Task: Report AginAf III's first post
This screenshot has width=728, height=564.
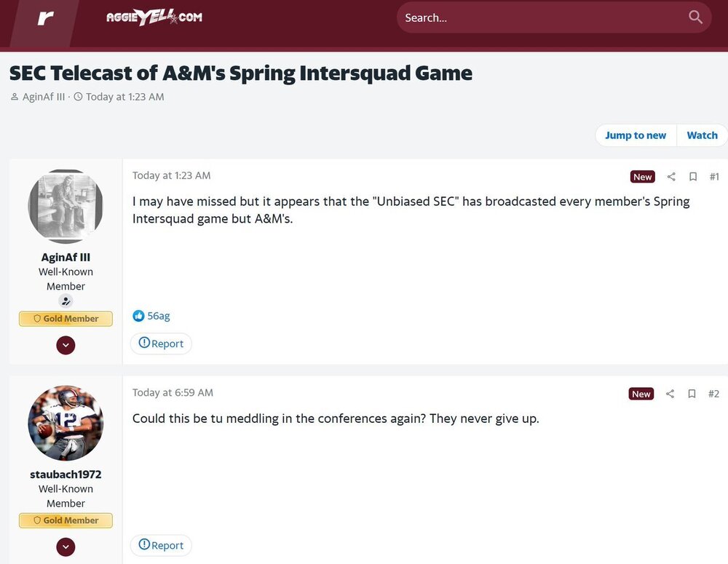Action: [x=161, y=343]
